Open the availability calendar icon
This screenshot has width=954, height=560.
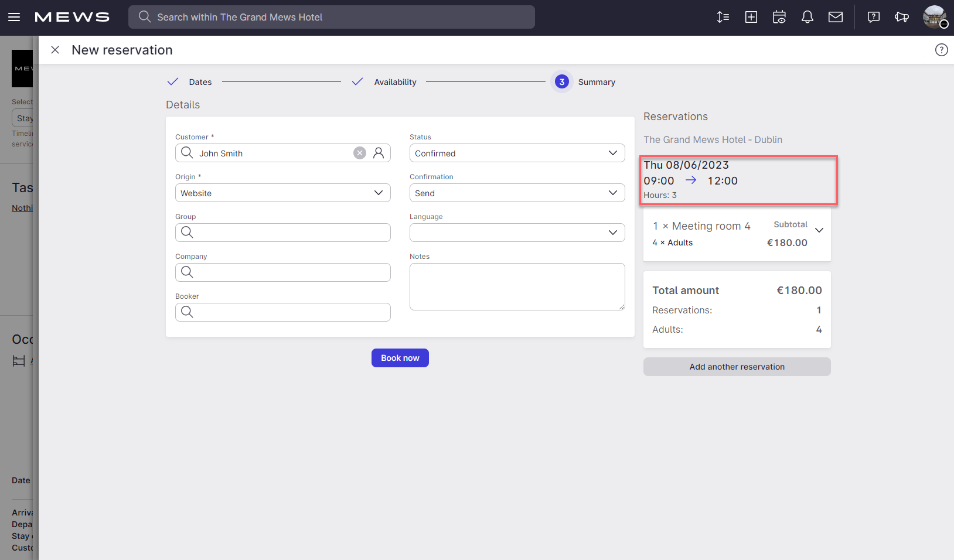[x=779, y=17]
